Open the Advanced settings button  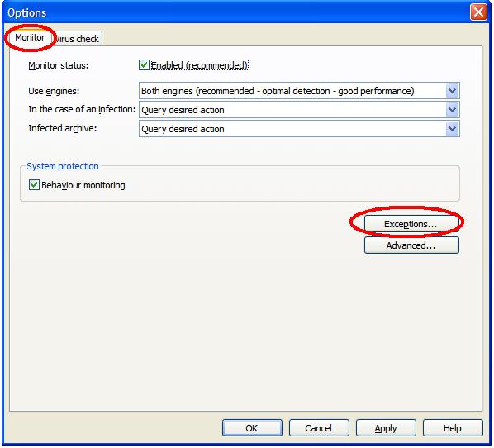411,245
